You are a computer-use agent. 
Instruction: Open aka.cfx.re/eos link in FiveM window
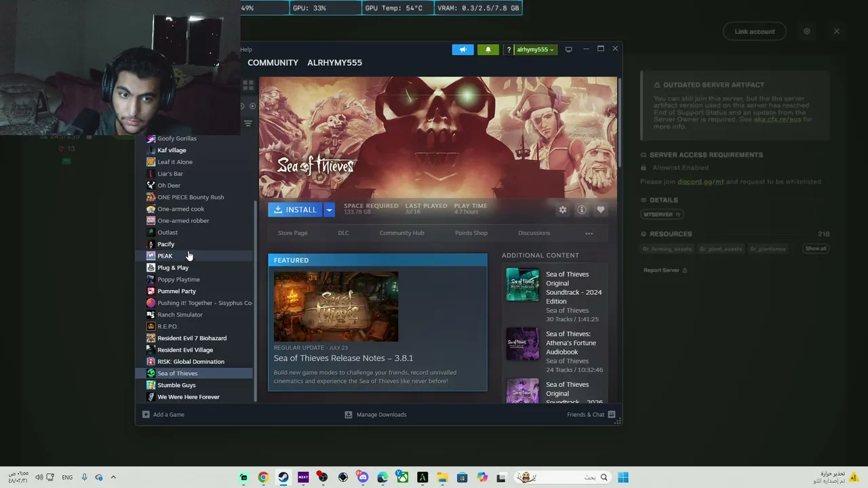coord(778,119)
